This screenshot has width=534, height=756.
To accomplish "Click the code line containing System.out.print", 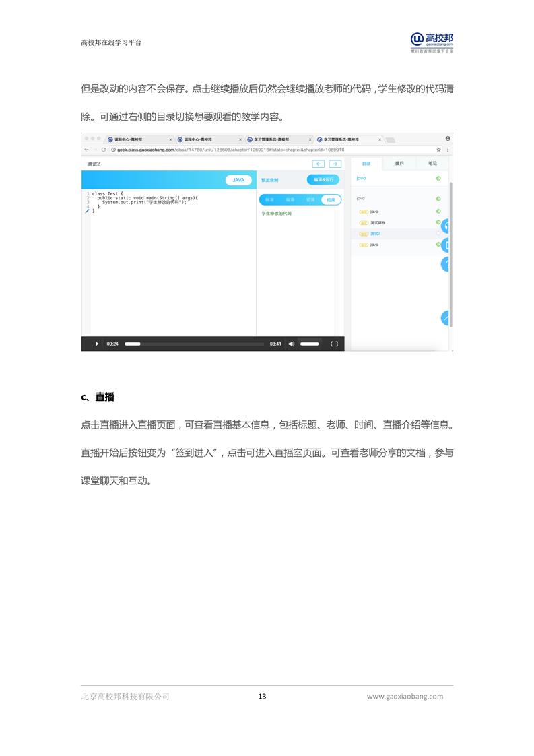I will (144, 203).
